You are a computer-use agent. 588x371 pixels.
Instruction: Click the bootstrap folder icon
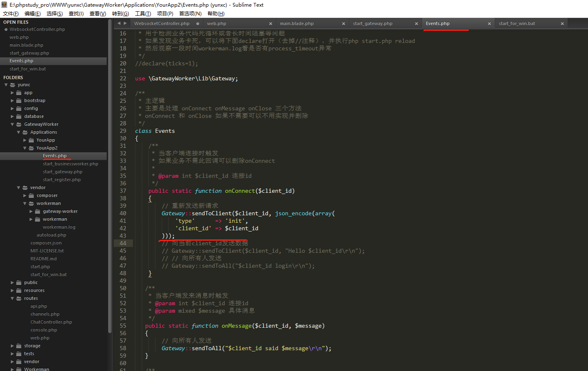click(19, 101)
